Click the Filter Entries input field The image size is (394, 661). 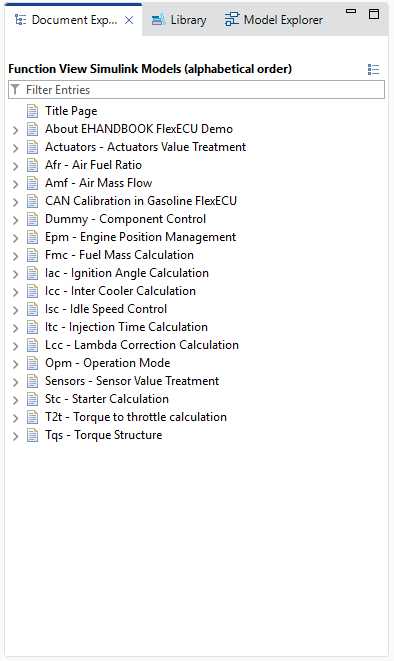click(x=196, y=90)
